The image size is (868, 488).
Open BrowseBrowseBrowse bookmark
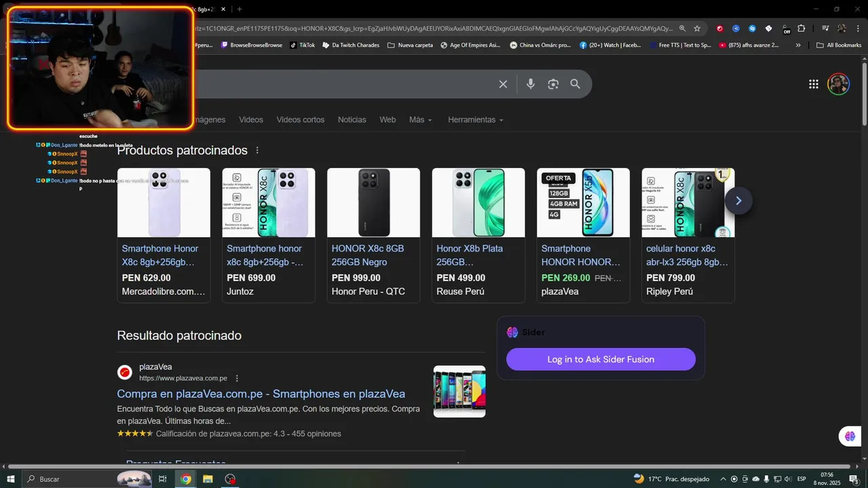[x=252, y=45]
